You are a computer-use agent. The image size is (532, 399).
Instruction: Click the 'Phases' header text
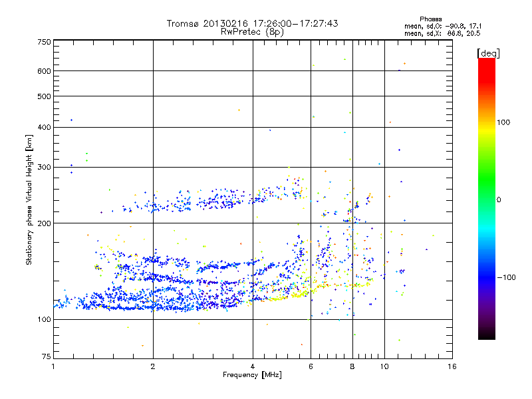click(x=430, y=19)
